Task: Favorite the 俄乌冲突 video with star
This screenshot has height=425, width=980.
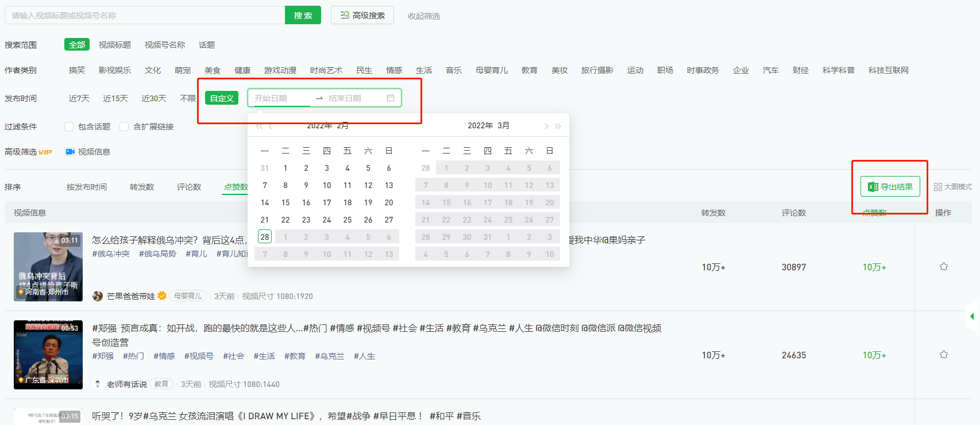Action: [x=944, y=266]
